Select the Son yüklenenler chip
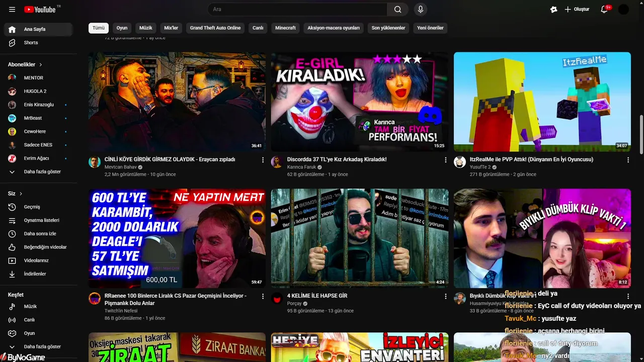The image size is (644, 362). [388, 28]
